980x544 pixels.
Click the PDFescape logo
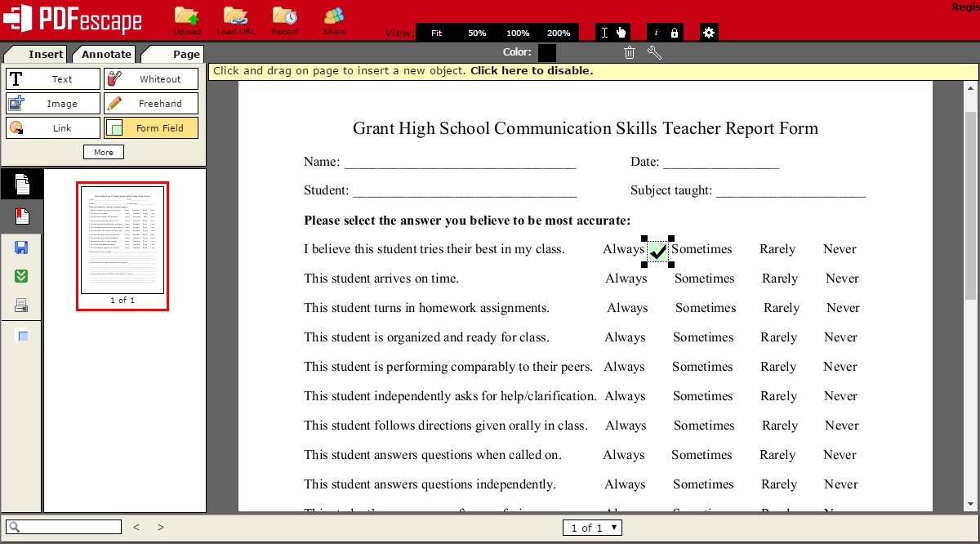click(x=72, y=20)
